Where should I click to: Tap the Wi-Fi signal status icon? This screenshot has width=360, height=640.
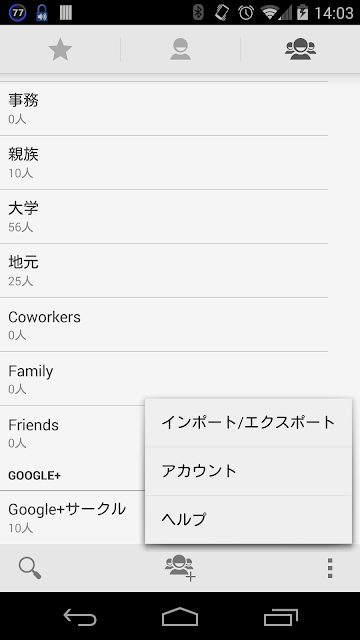[x=270, y=13]
